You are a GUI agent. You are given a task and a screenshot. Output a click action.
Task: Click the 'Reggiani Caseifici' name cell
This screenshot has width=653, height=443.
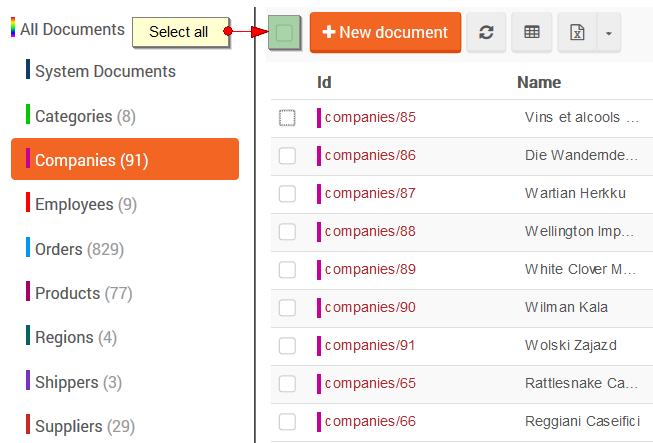pos(582,421)
